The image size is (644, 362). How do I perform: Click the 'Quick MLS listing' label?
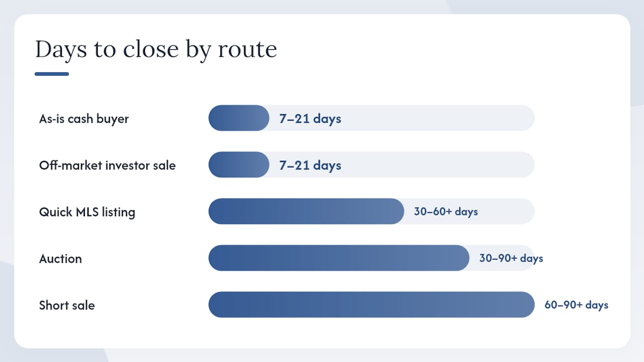point(87,212)
